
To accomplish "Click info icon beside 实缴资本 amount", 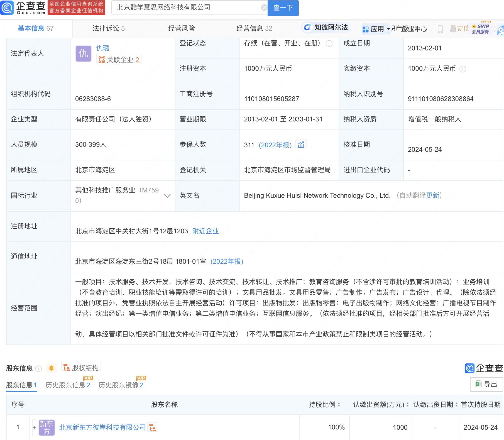I will 463,69.
